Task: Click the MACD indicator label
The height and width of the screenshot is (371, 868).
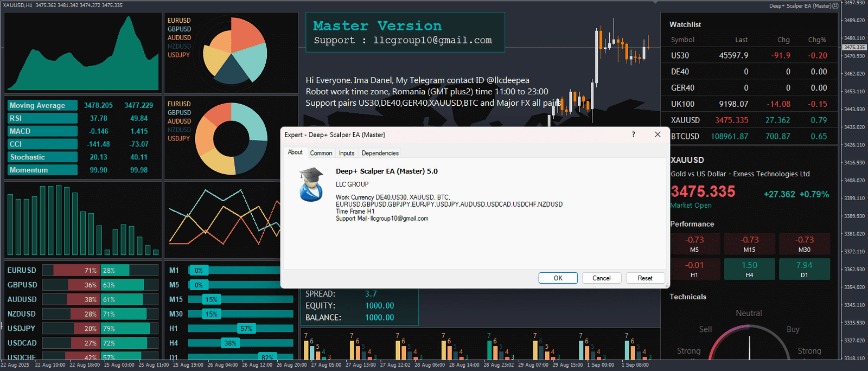Action: click(x=42, y=131)
